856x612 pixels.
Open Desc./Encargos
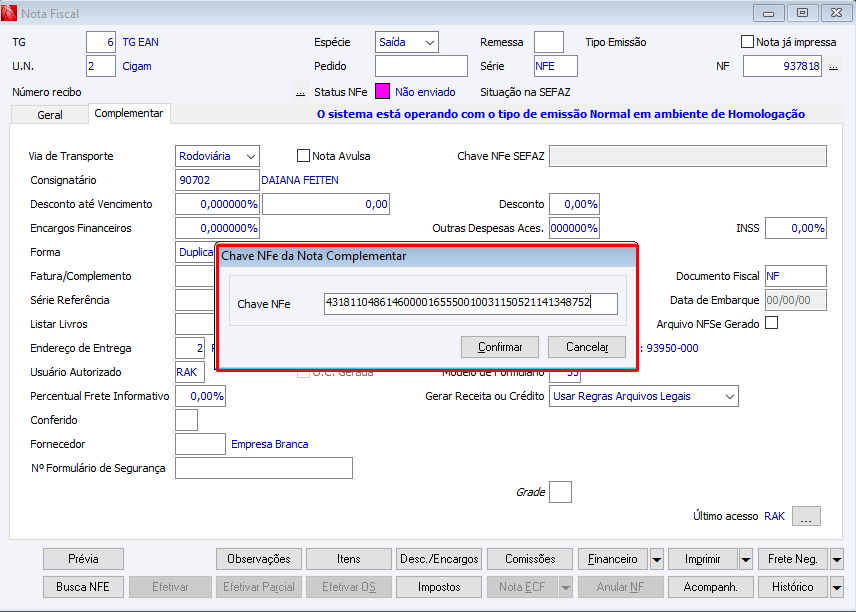(x=439, y=559)
